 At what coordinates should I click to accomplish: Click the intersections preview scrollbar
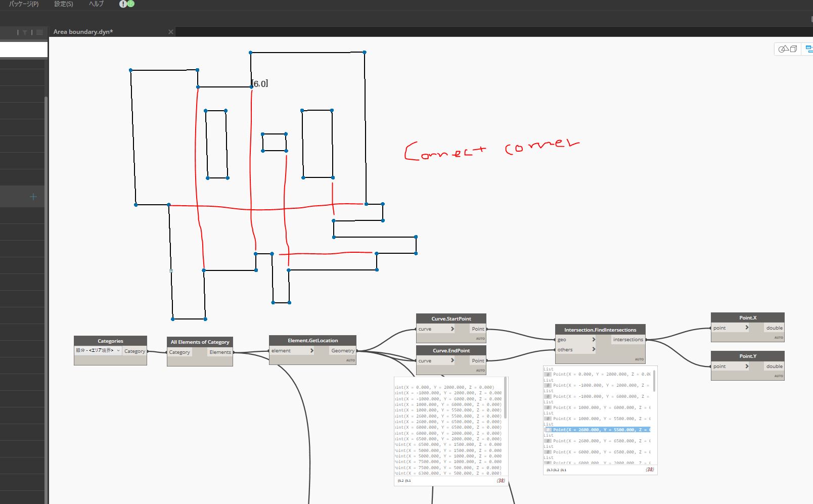click(654, 380)
